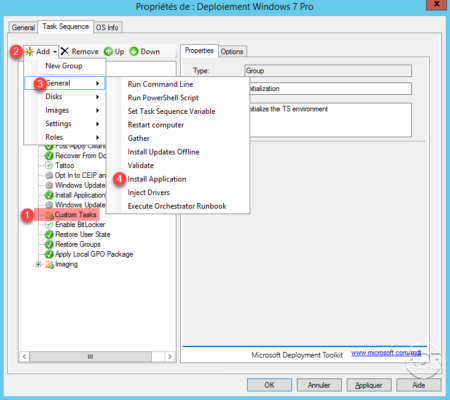Click the Restore User State icon

click(x=49, y=235)
